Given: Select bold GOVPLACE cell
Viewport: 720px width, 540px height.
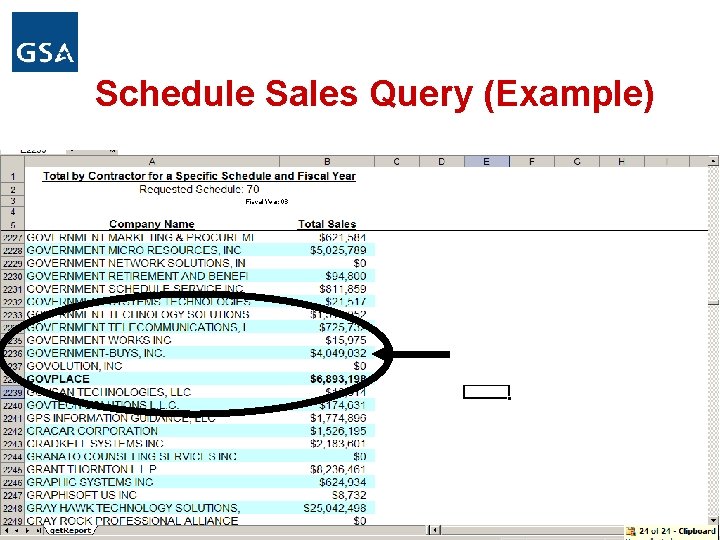Looking at the screenshot, I should click(152, 379).
